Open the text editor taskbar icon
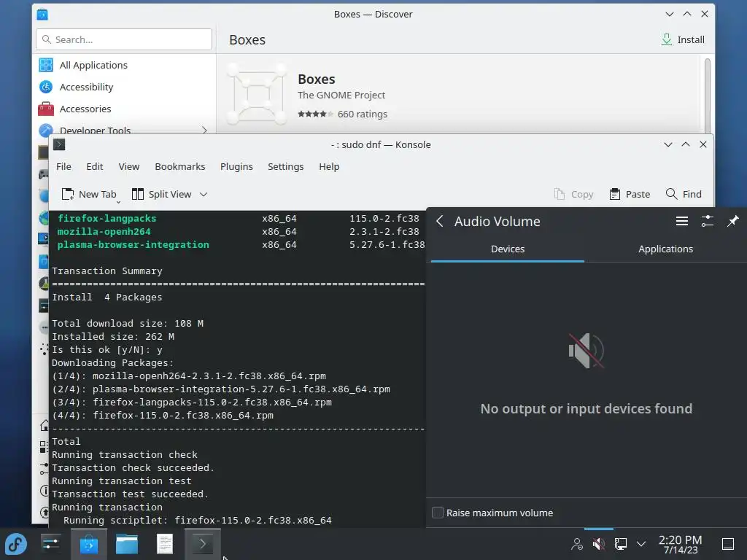This screenshot has height=560, width=747. 165,544
